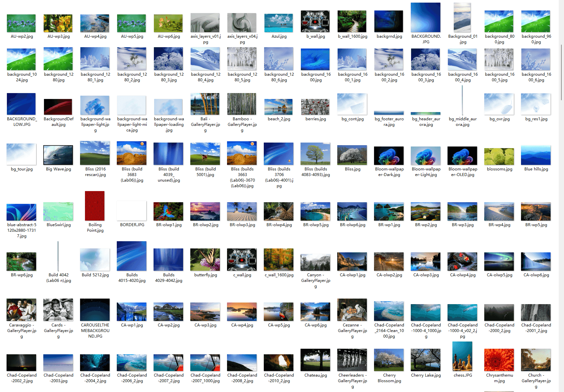The image size is (564, 392).
Task: Open the Chrysanthemum.jpg red flower thumbnail
Action: tap(499, 360)
